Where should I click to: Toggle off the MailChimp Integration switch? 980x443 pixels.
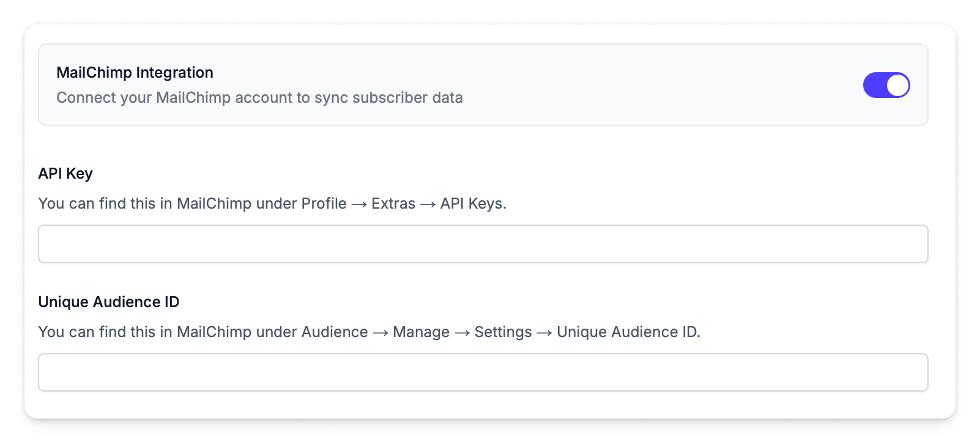pos(886,85)
